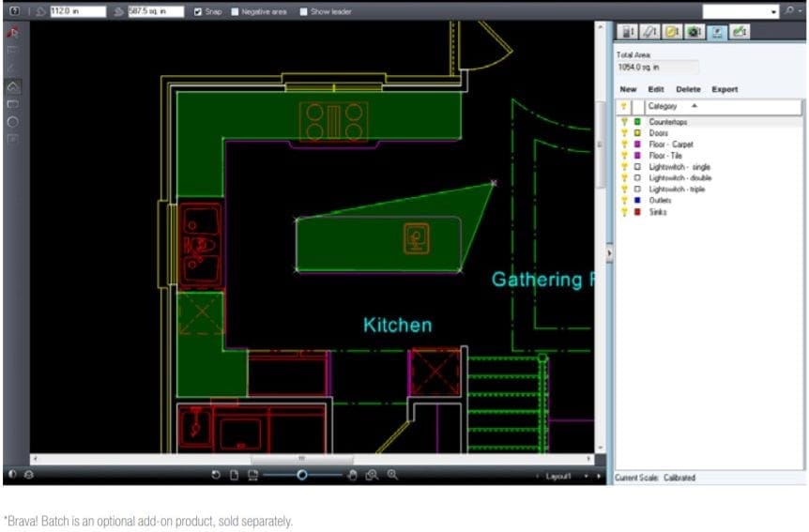Go to next layout arrow in status bar
The image size is (809, 532).
click(599, 476)
